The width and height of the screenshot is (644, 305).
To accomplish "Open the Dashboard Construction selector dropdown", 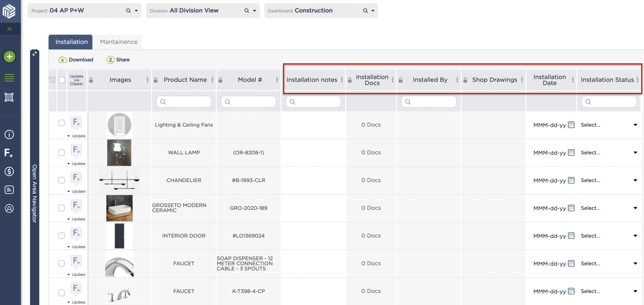I will click(373, 11).
